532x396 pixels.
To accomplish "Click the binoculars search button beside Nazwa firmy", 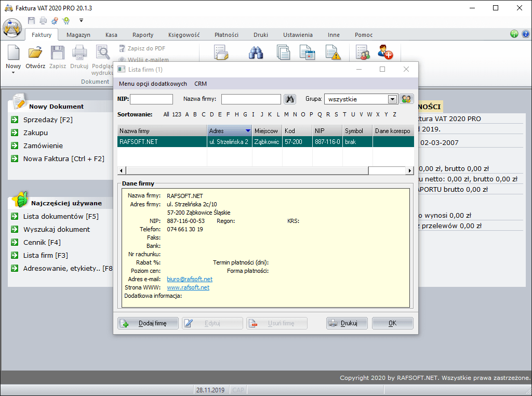I will [290, 99].
